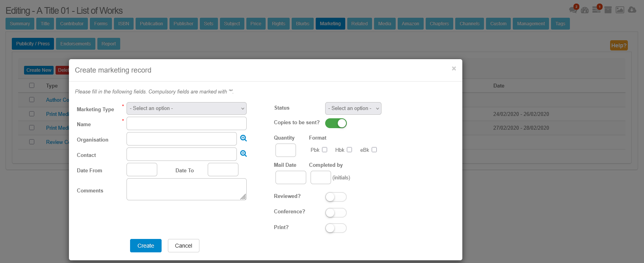Click the Organisation lookup magnifier icon
Screen dimensions: 644x263
pos(244,138)
